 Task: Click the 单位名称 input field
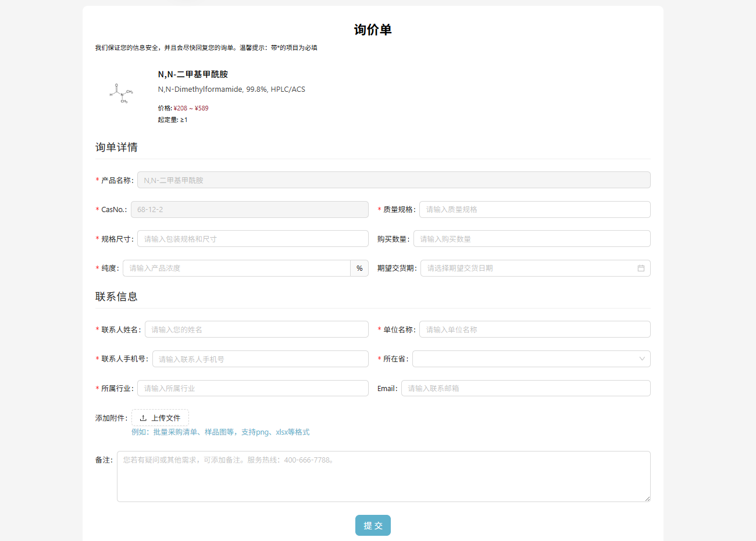coord(534,329)
